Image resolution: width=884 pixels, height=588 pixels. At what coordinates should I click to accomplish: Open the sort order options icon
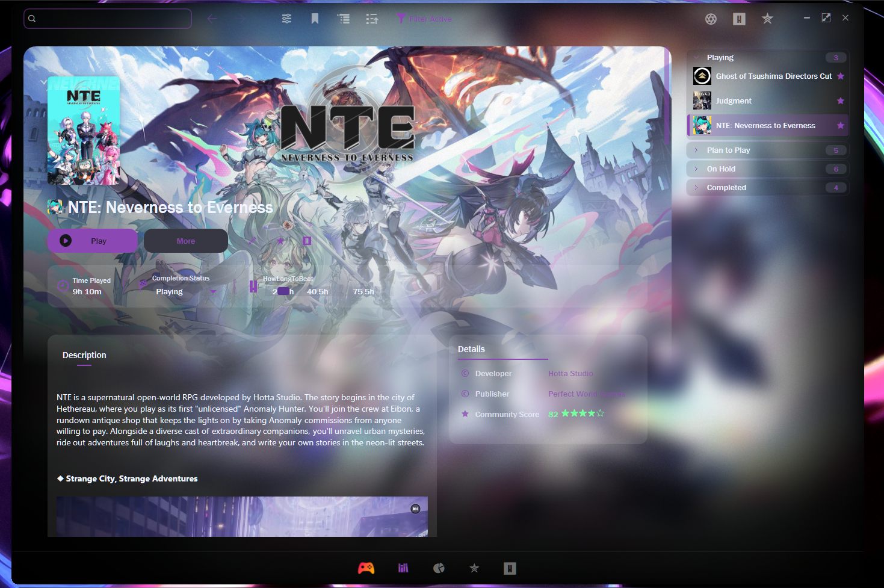pyautogui.click(x=372, y=19)
